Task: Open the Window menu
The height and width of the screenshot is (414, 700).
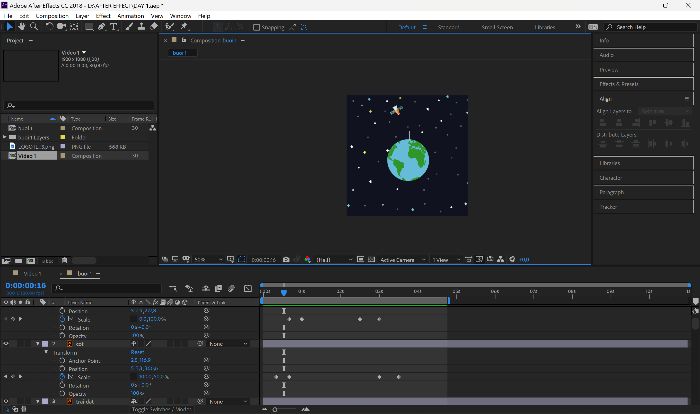Action: [180, 16]
